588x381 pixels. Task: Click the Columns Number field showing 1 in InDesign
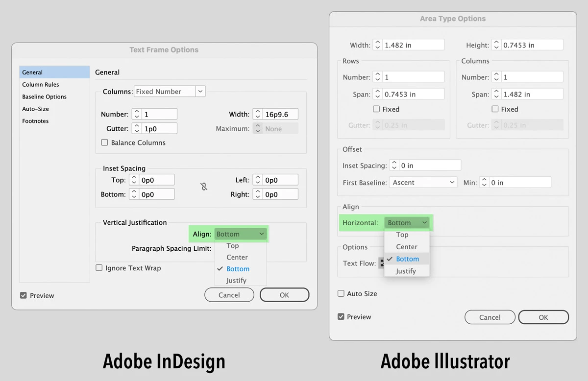(159, 114)
